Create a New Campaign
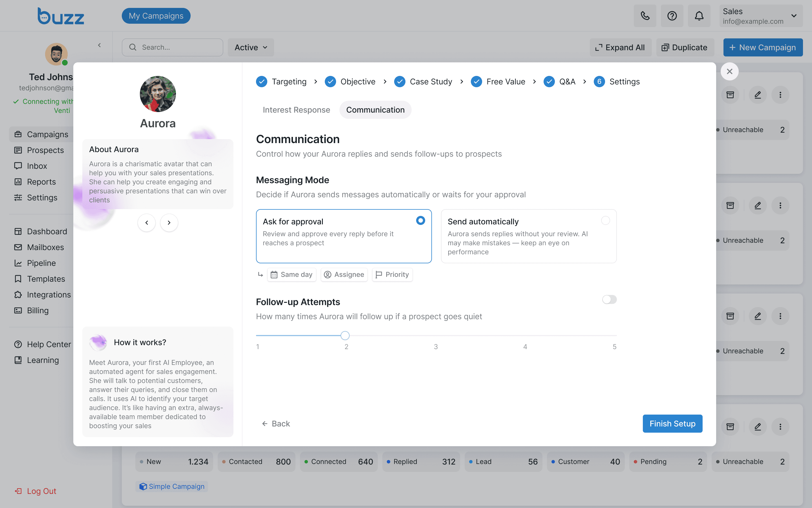Image resolution: width=812 pixels, height=508 pixels. pyautogui.click(x=763, y=47)
